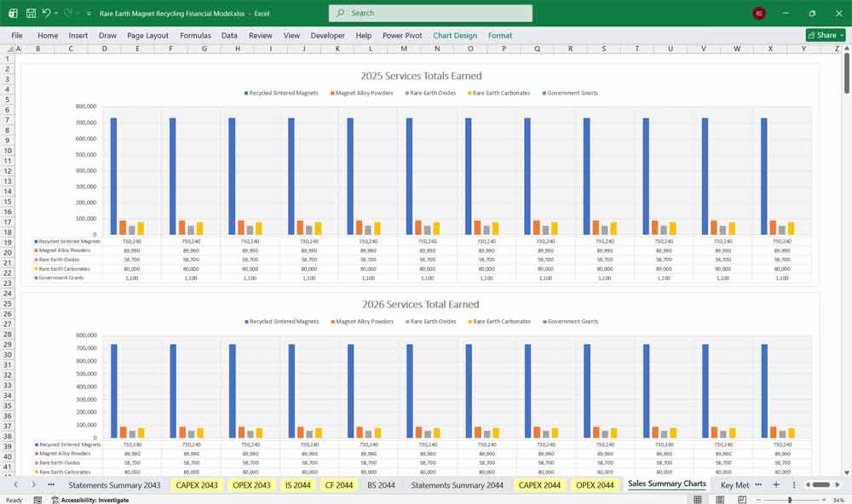Expand the Undo history dropdown arrow
Screen dimensions: 852x504
57,14
